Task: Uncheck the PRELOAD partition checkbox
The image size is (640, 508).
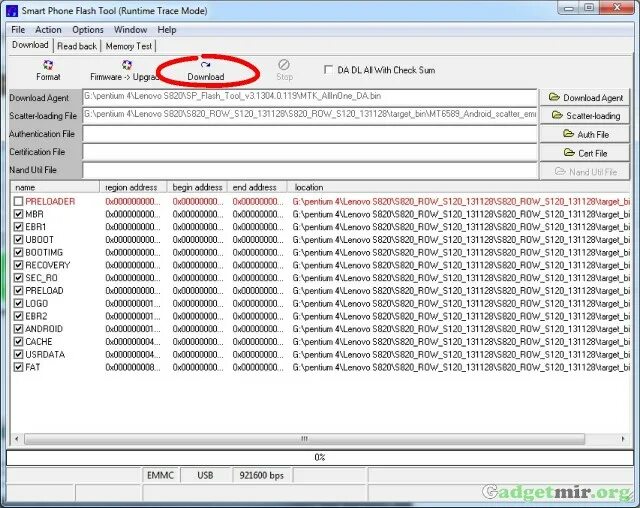Action: (x=18, y=291)
